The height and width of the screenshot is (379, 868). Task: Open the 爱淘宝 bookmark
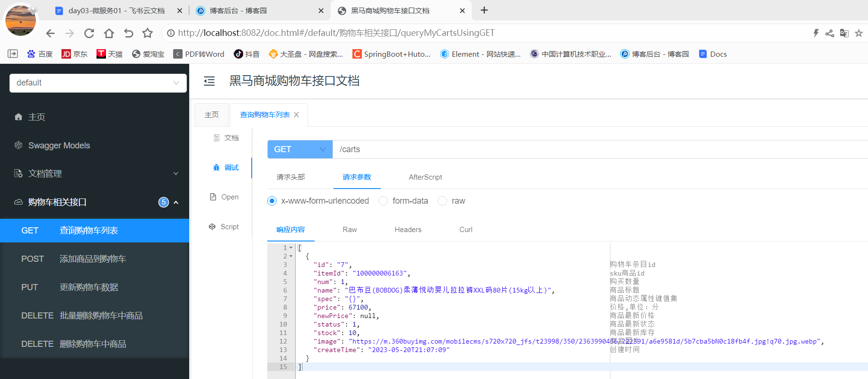point(148,54)
